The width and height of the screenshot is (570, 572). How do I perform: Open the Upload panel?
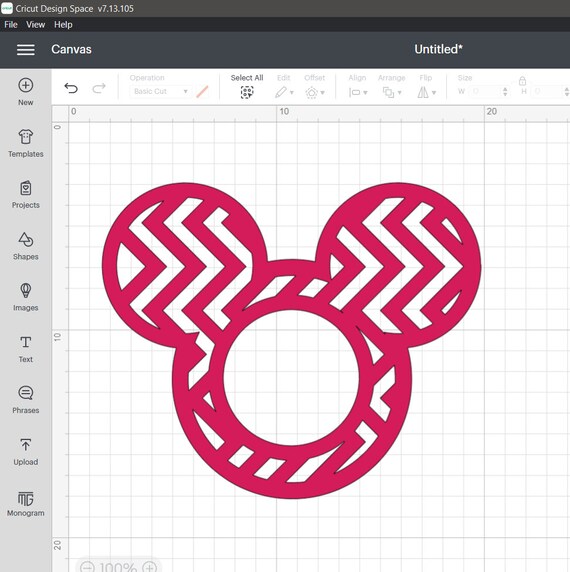[x=26, y=452]
